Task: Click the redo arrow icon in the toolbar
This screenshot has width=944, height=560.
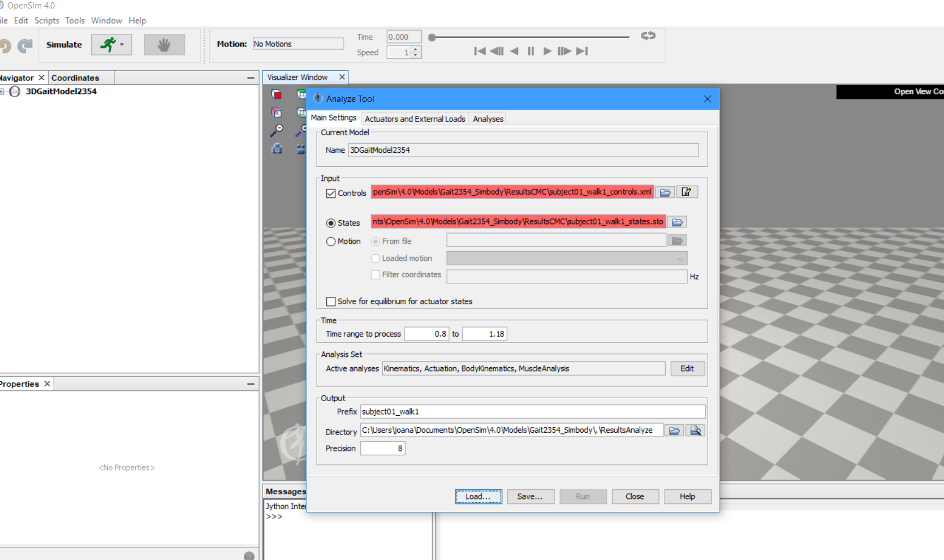Action: (25, 45)
